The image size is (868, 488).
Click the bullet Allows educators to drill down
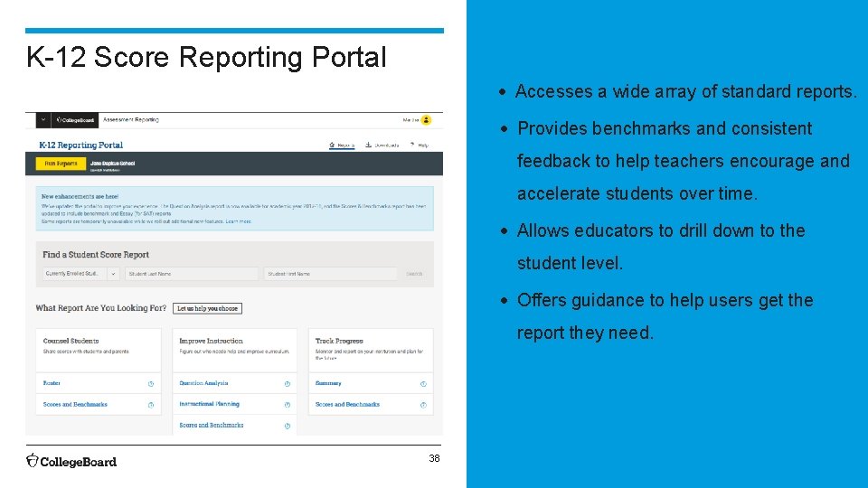(x=661, y=246)
